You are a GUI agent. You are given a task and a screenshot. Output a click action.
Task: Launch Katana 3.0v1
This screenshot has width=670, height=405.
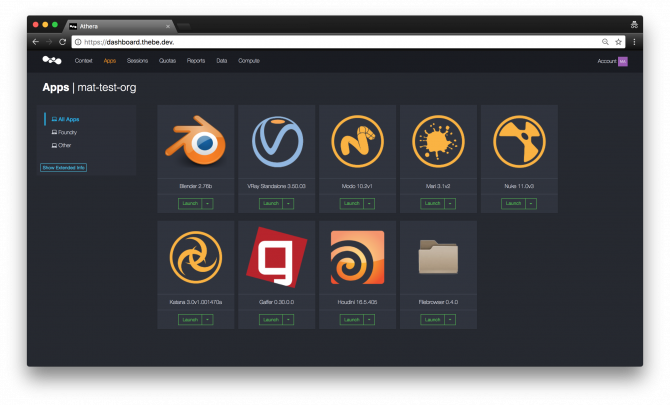pyautogui.click(x=190, y=320)
